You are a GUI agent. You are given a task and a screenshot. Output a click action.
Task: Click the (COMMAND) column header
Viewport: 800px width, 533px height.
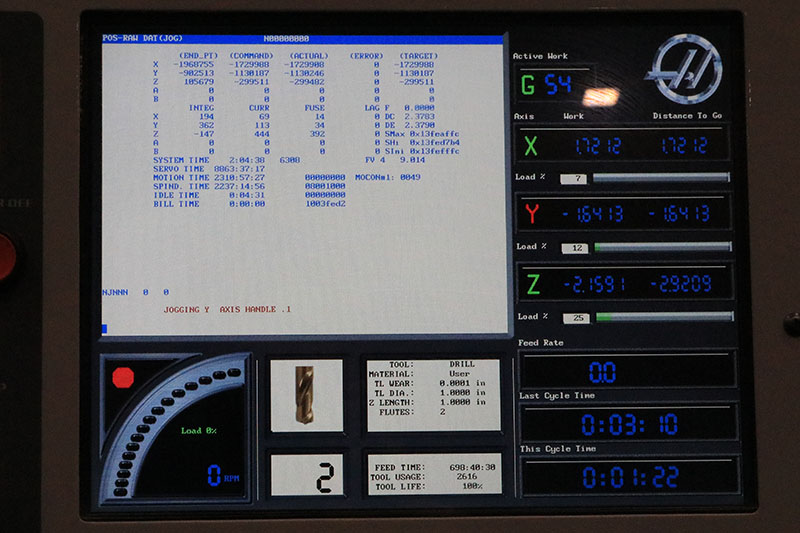click(251, 55)
